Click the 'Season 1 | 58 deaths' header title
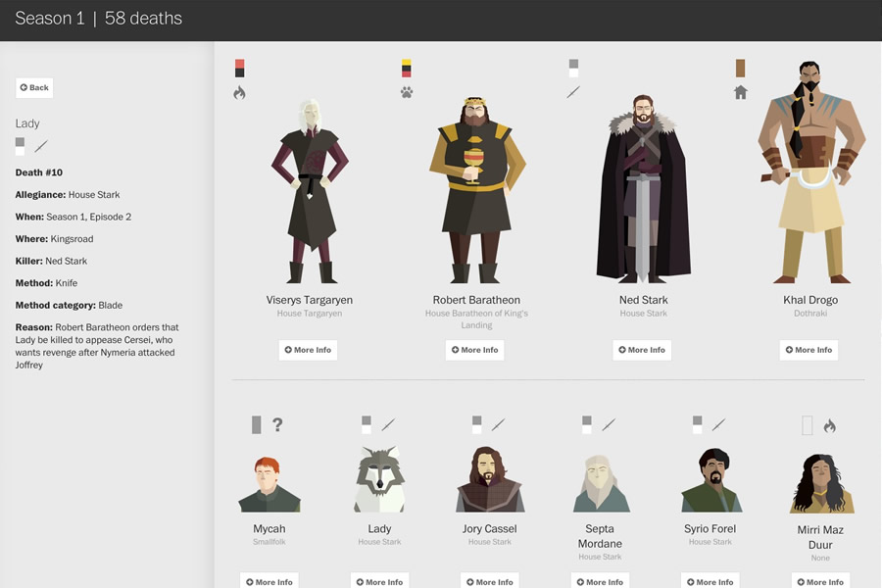Screen dimensions: 882x588 coord(98,19)
